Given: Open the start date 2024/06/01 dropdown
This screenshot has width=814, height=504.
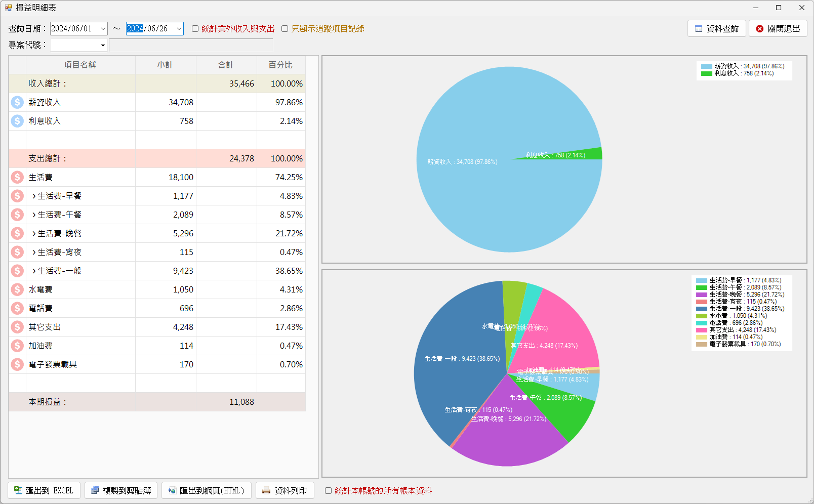Looking at the screenshot, I should (x=103, y=29).
